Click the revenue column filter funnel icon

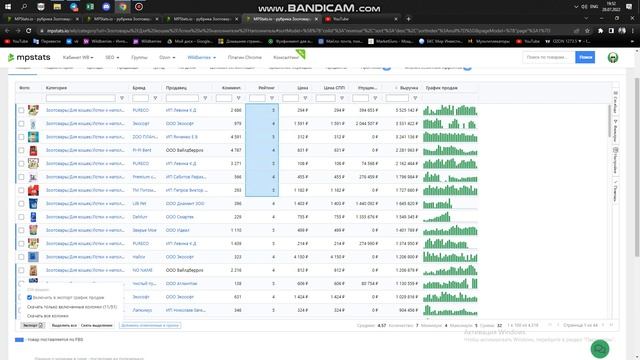(415, 98)
